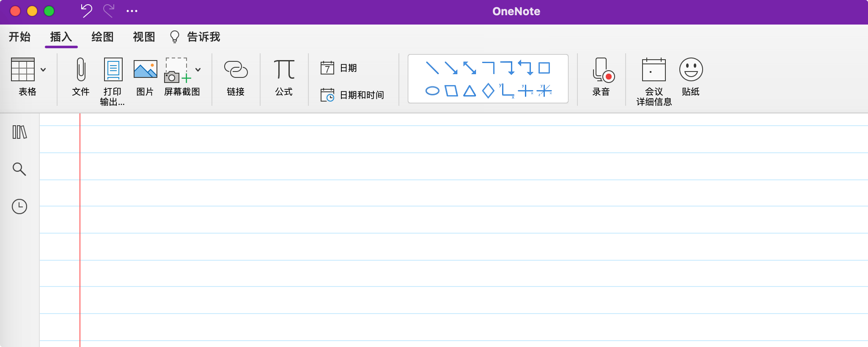Insert a table with the 表格 icon
The height and width of the screenshot is (347, 868).
23,69
